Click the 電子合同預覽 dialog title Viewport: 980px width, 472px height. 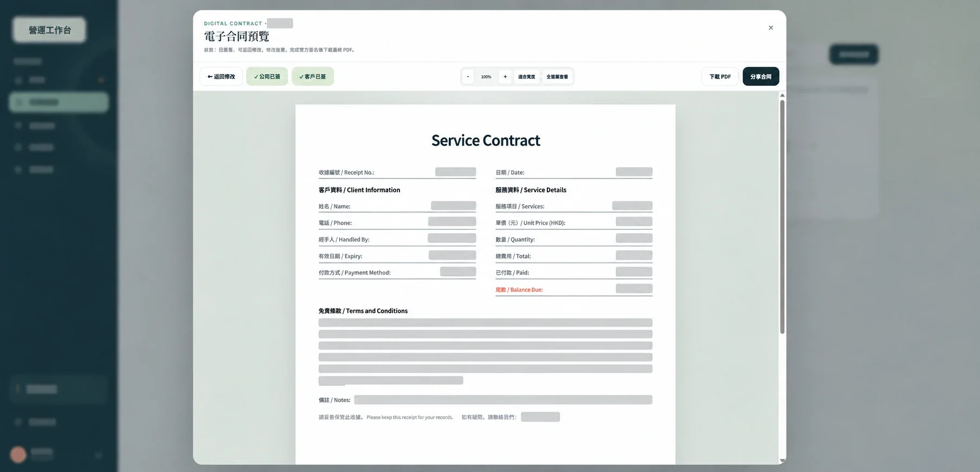[236, 36]
